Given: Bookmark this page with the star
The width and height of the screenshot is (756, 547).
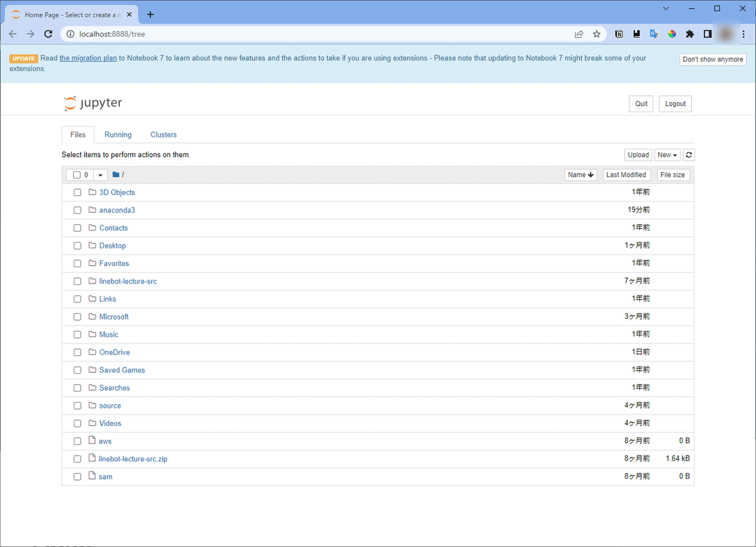Looking at the screenshot, I should click(597, 34).
